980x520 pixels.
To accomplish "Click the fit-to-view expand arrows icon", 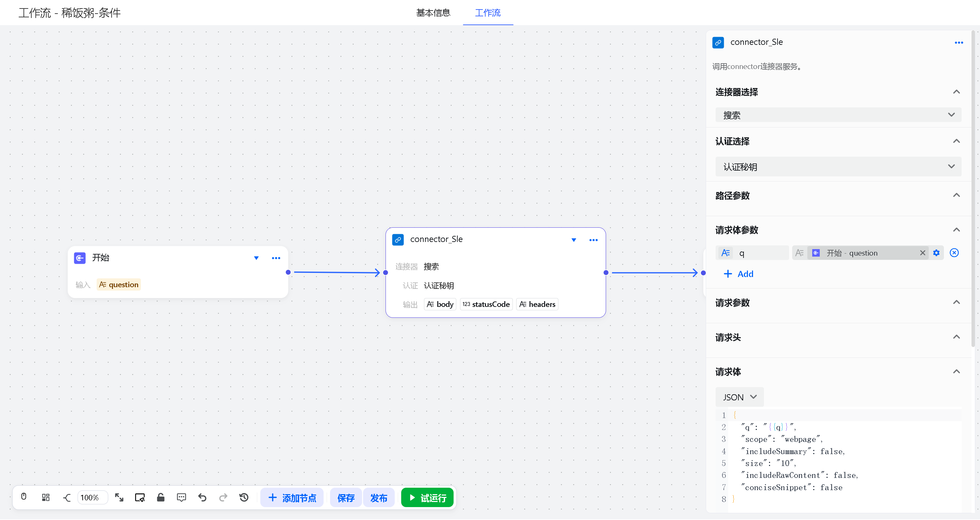I will coord(119,497).
